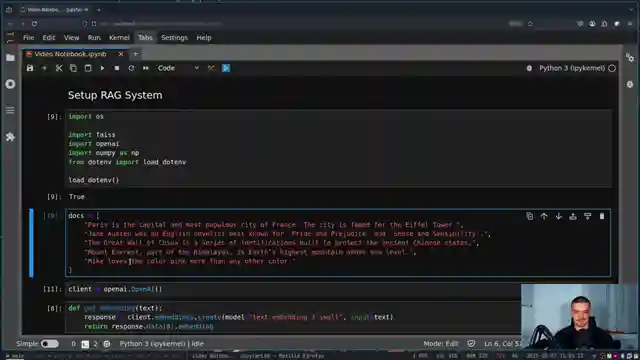Open the running terminals and kernels sidebar icon
640x360 pixels.
(x=10, y=84)
